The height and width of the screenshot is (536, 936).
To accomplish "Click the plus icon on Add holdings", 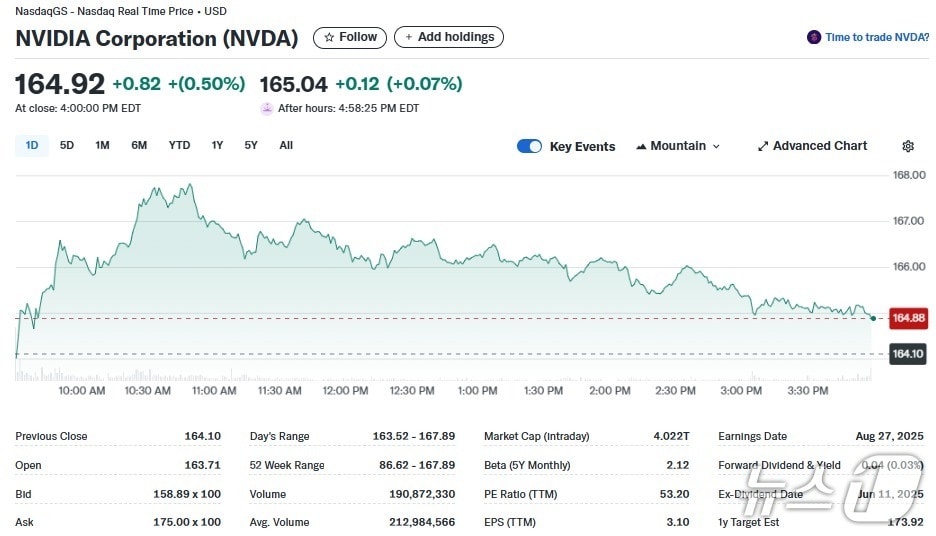I will pyautogui.click(x=408, y=38).
